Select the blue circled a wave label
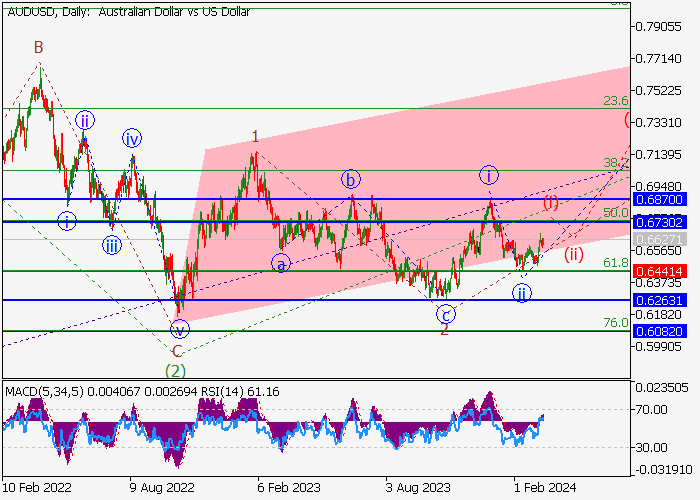The image size is (700, 500). [x=281, y=264]
